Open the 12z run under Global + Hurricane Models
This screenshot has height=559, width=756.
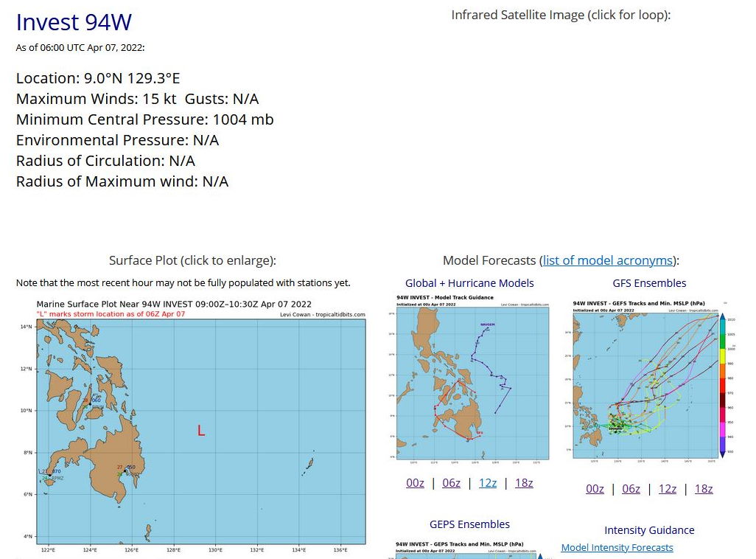(487, 483)
